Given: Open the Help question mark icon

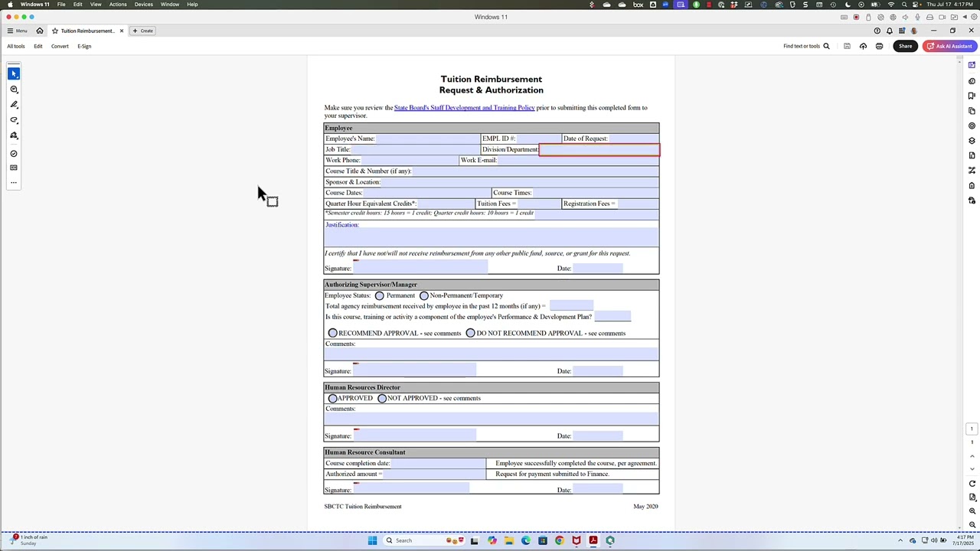Looking at the screenshot, I should pyautogui.click(x=877, y=31).
